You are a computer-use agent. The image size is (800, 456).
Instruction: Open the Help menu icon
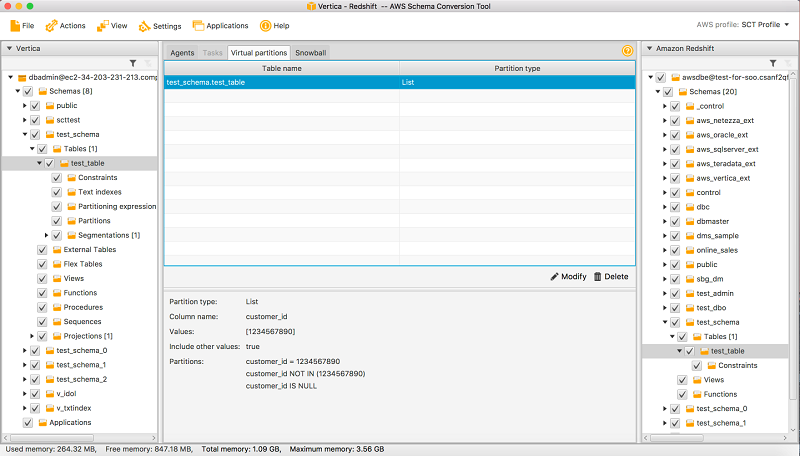265,26
